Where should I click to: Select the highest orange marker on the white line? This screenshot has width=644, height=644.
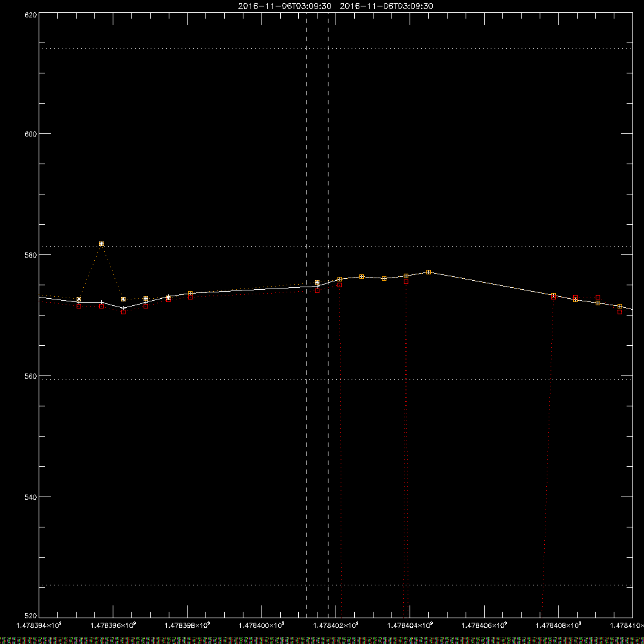pyautogui.click(x=428, y=272)
